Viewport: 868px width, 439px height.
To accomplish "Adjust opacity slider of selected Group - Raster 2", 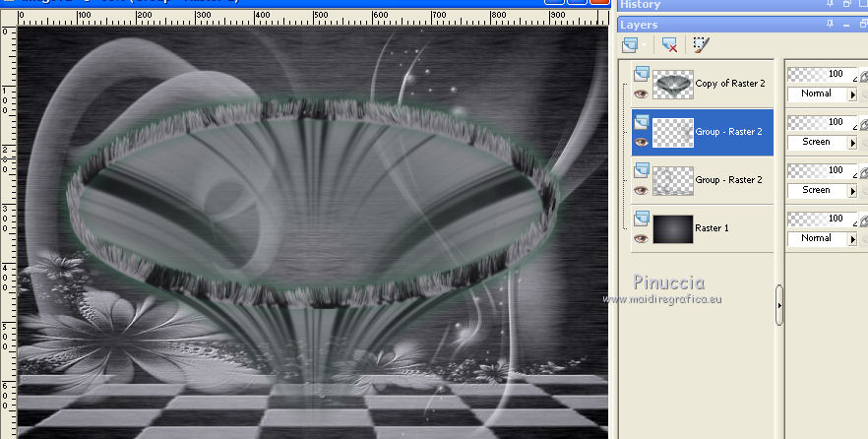I will (x=822, y=122).
